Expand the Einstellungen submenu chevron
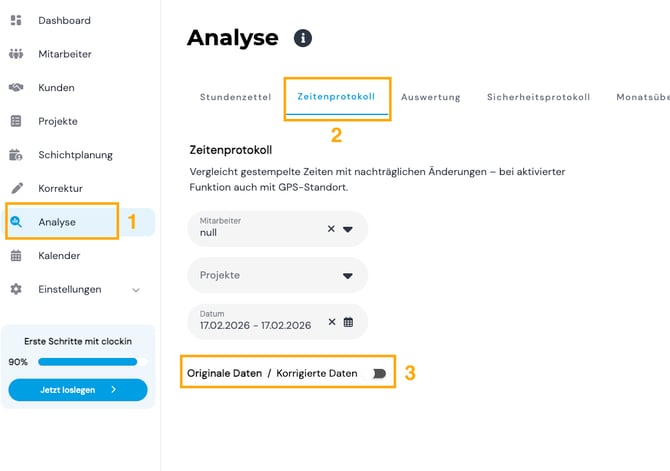The image size is (670, 471). click(x=136, y=290)
